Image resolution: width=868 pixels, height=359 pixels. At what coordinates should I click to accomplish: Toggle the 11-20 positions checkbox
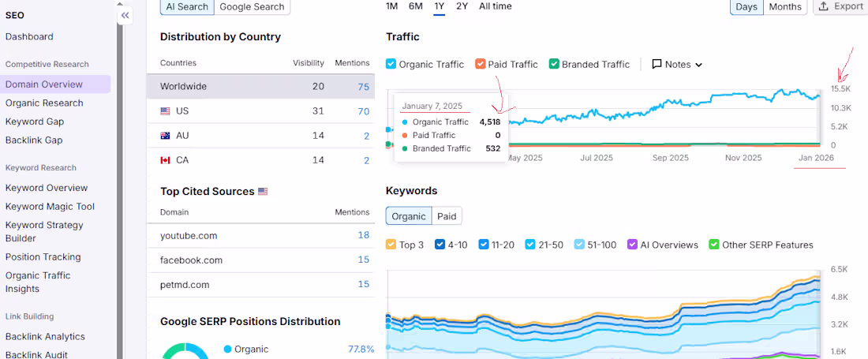484,245
